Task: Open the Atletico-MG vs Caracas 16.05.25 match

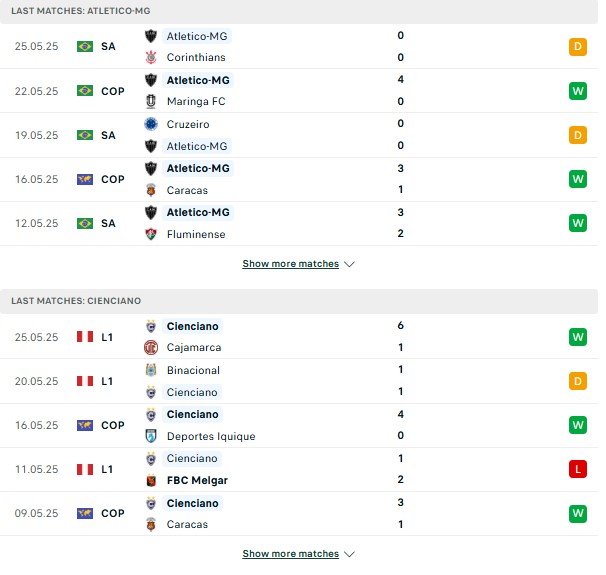Action: tap(299, 179)
